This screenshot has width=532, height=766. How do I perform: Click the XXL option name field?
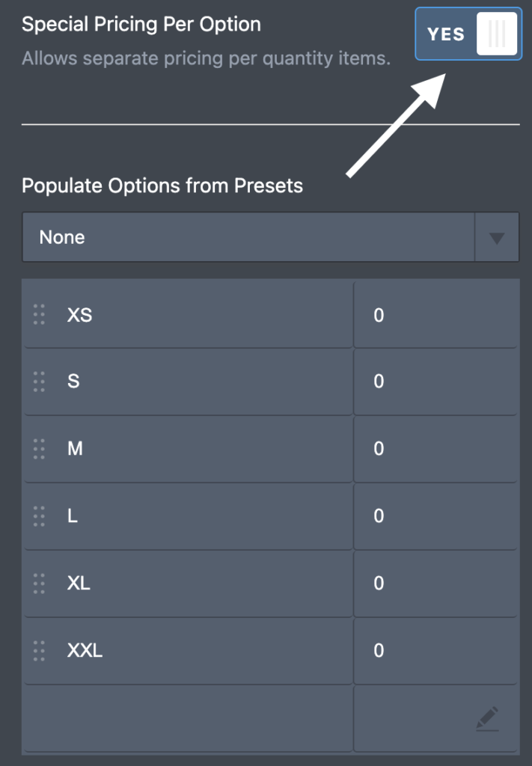[189, 651]
